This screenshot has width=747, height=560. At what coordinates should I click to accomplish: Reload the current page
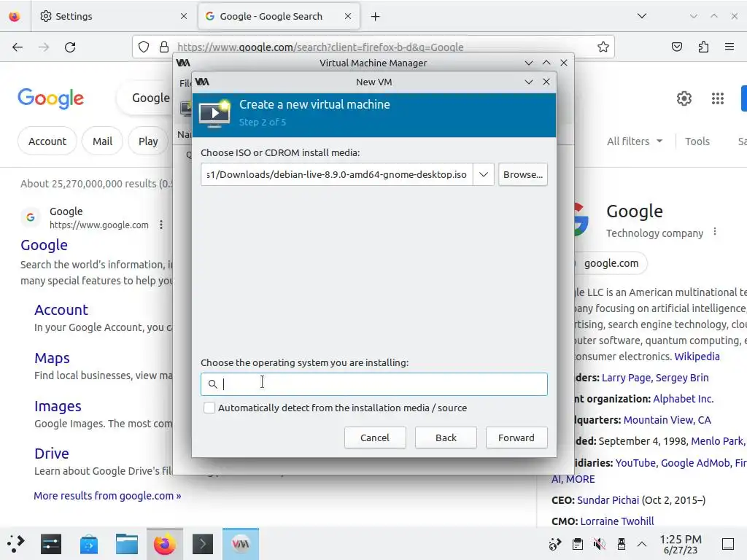[x=70, y=47]
